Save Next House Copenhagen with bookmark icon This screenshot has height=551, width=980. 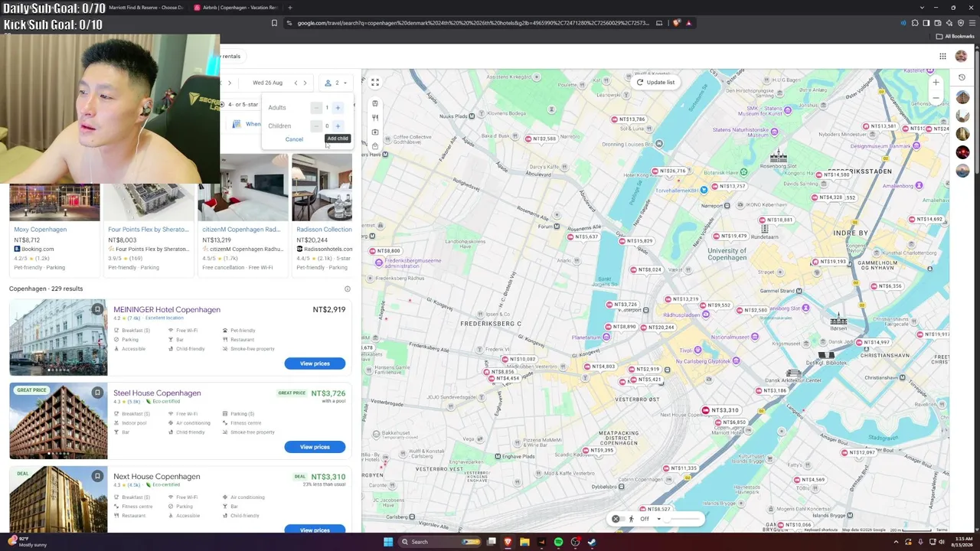pos(97,476)
